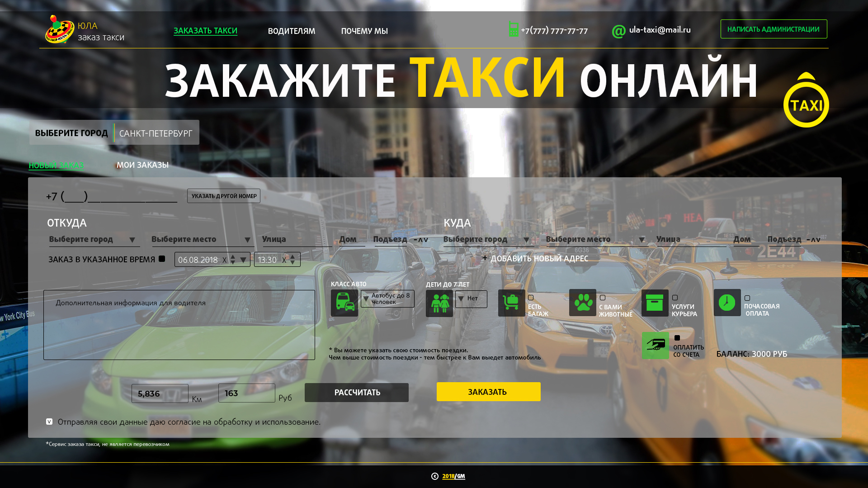
Task: Open Откуда Выберите место dropdown
Action: (202, 239)
